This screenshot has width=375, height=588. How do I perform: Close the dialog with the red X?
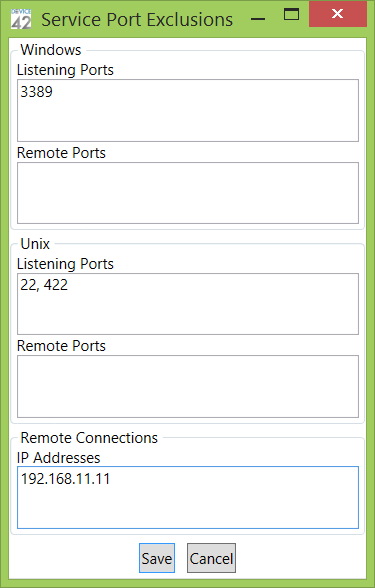tap(338, 14)
